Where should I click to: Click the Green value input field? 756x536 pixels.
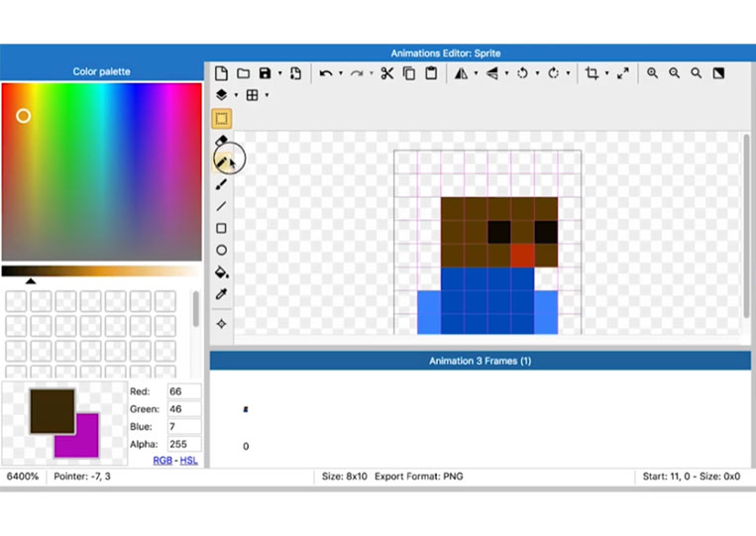[x=184, y=409]
